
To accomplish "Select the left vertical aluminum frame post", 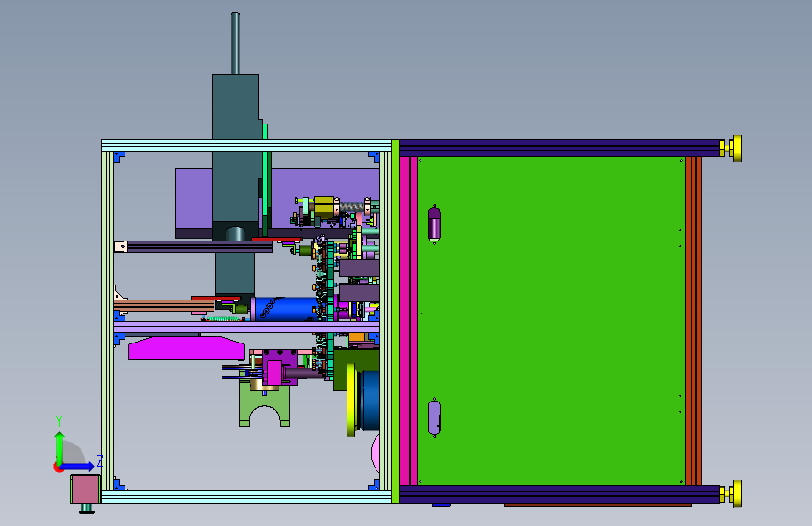I will (x=108, y=321).
